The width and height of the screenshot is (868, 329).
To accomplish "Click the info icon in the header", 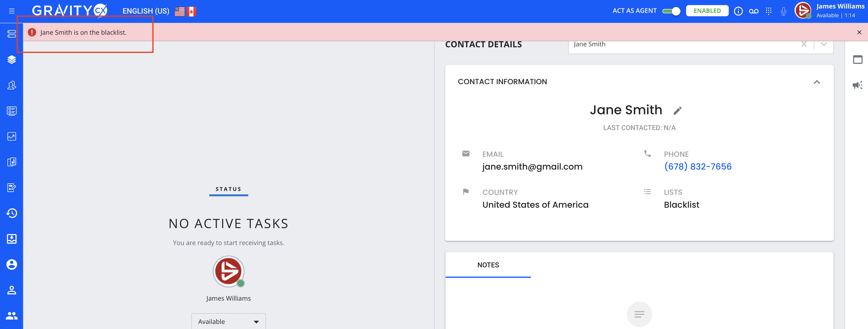I will (x=738, y=10).
